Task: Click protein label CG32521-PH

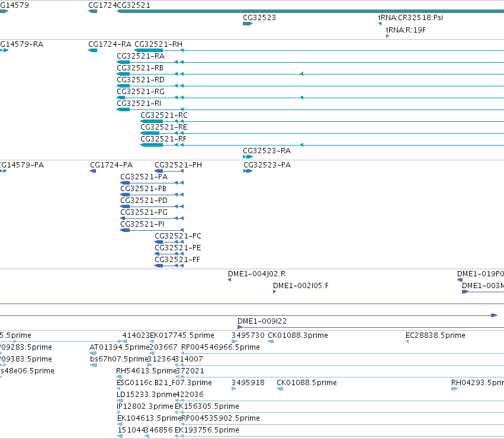Action: pos(178,164)
